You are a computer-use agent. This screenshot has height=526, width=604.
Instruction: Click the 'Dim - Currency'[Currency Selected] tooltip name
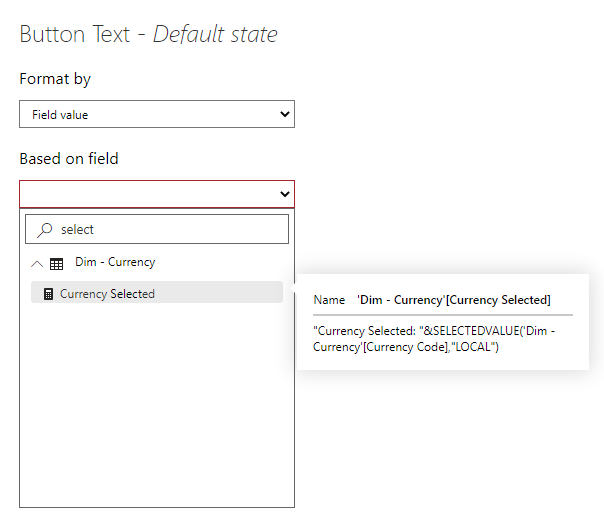point(454,300)
